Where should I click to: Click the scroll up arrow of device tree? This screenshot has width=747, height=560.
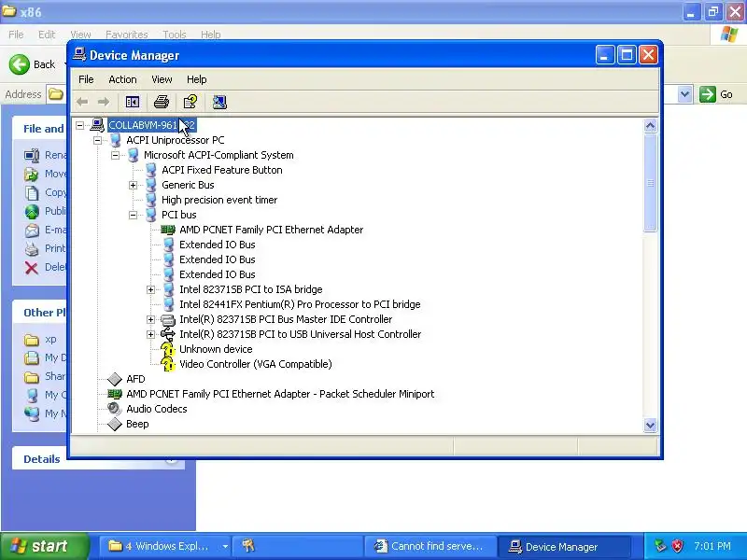pos(650,126)
